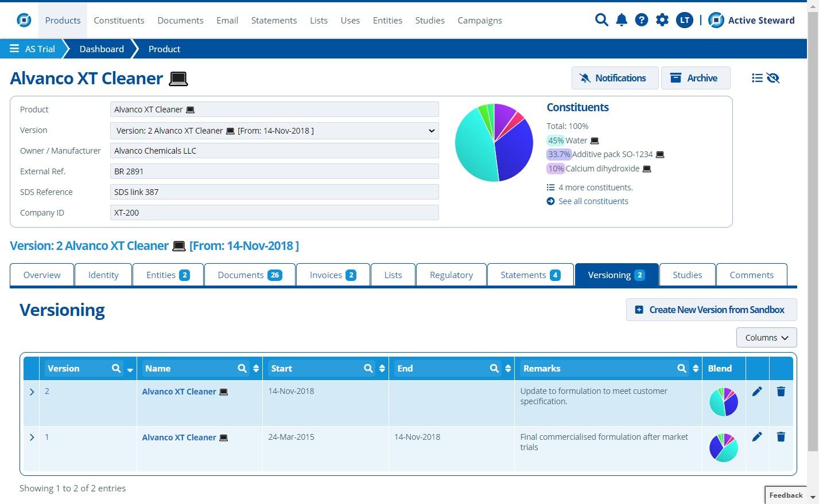Click Create New Version from Sandbox
The height and width of the screenshot is (504, 819).
coord(711,310)
